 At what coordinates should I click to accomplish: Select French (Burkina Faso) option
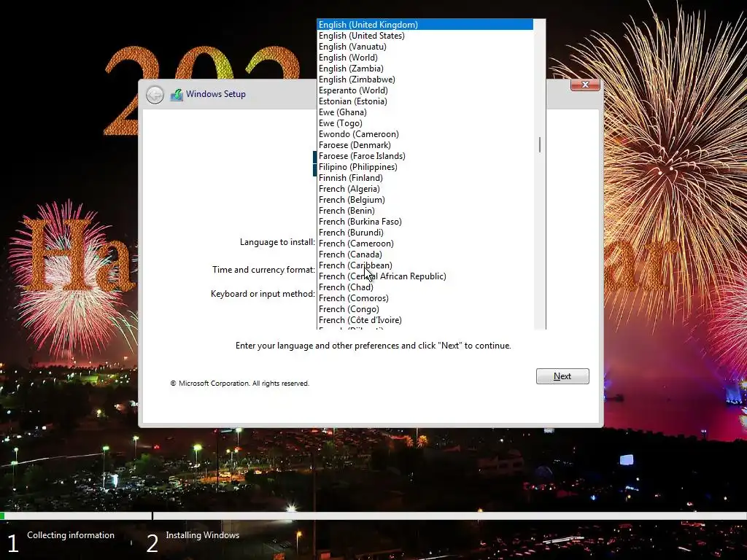tap(425, 222)
